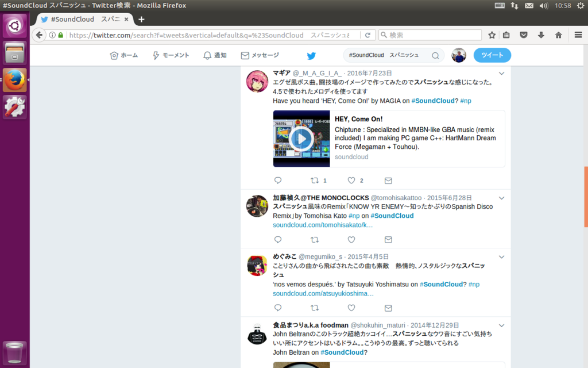Click the ツイート button
Viewport: 588px width, 368px height.
tap(492, 55)
